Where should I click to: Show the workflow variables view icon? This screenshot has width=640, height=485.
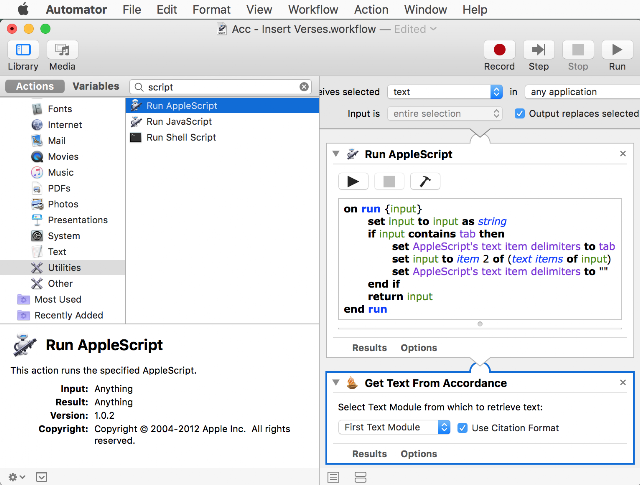pos(360,477)
